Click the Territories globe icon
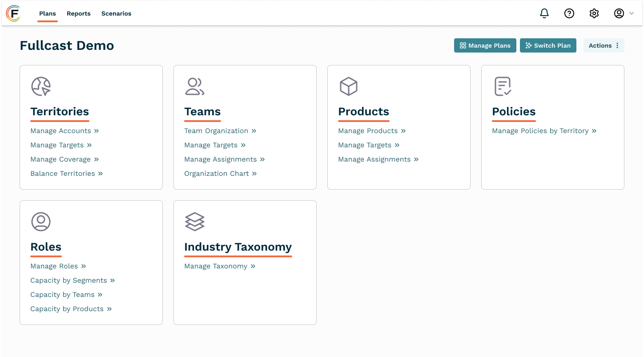The image size is (644, 357). click(41, 86)
